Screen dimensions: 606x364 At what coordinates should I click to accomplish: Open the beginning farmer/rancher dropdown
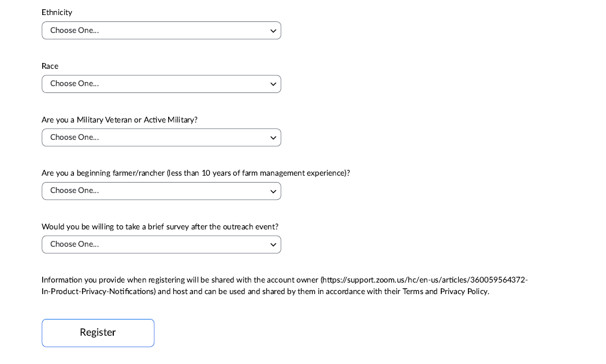pos(161,191)
